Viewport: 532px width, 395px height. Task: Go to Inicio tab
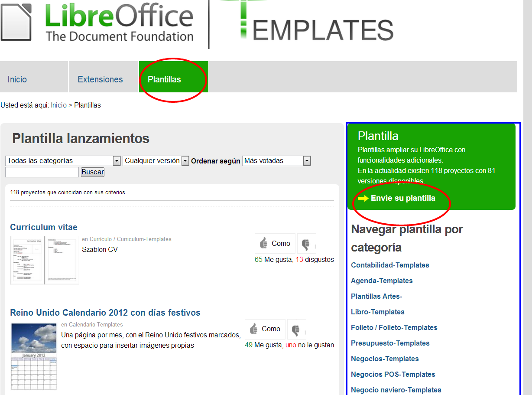pos(34,77)
